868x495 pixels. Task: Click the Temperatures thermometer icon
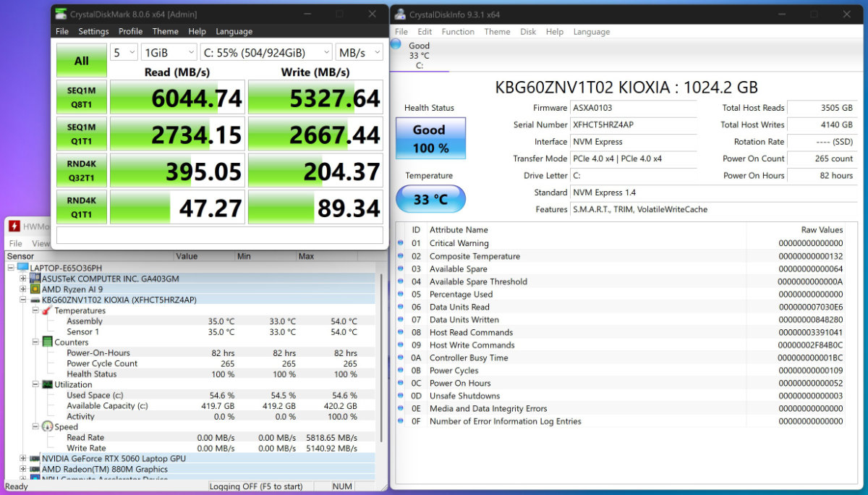point(47,310)
